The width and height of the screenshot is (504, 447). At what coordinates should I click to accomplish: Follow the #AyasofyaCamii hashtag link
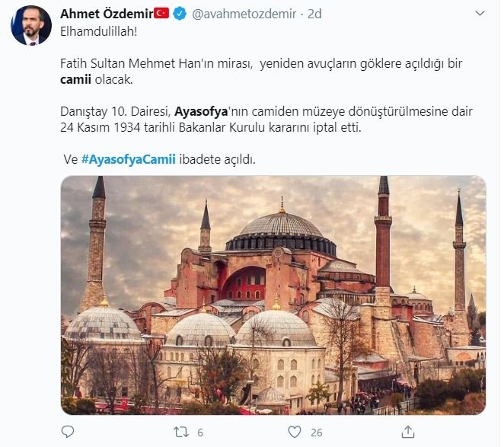click(x=129, y=159)
